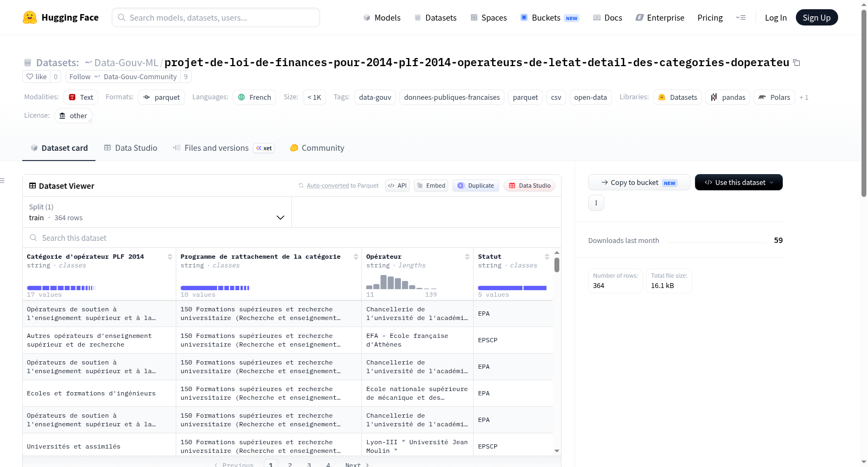Open the three-dot more options menu

pyautogui.click(x=596, y=203)
